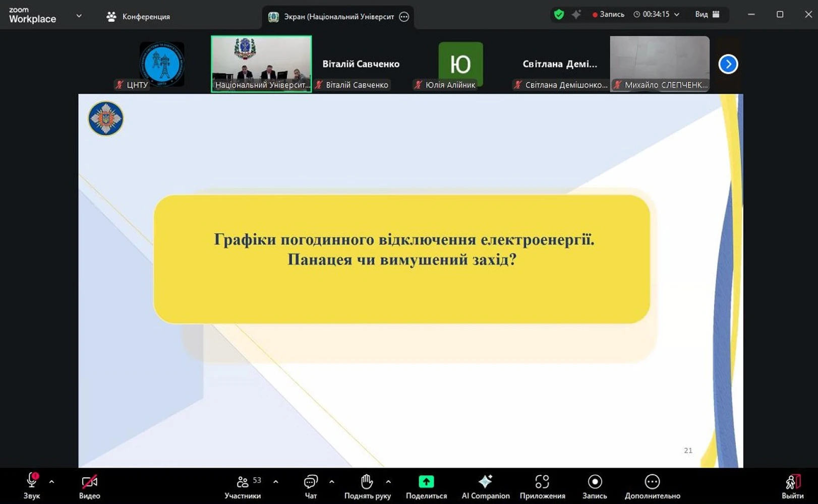Expand audio options arrow next to Звук
Viewport: 818px width, 504px height.
51,482
